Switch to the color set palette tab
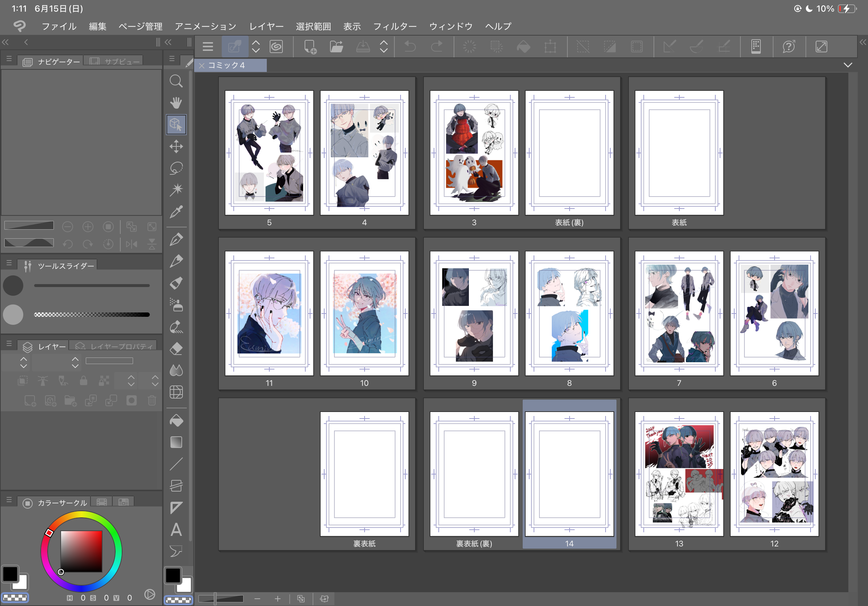 [123, 502]
